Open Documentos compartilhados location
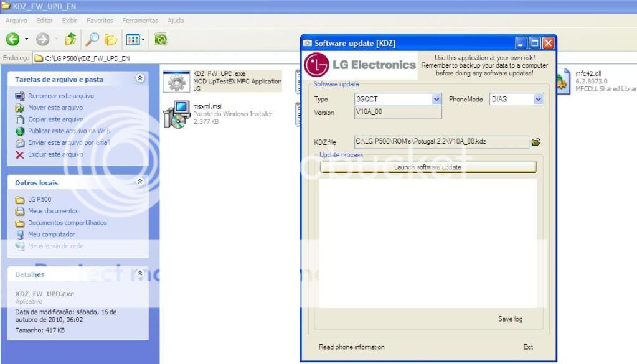This screenshot has width=637, height=364. click(x=67, y=223)
